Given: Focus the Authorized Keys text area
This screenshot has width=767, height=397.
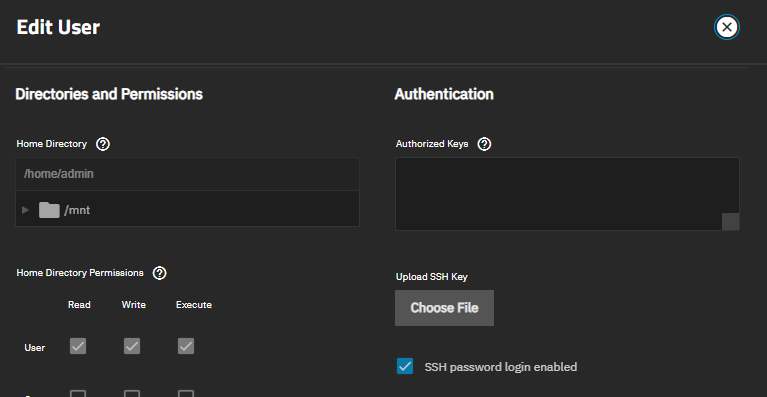Looking at the screenshot, I should 567,194.
